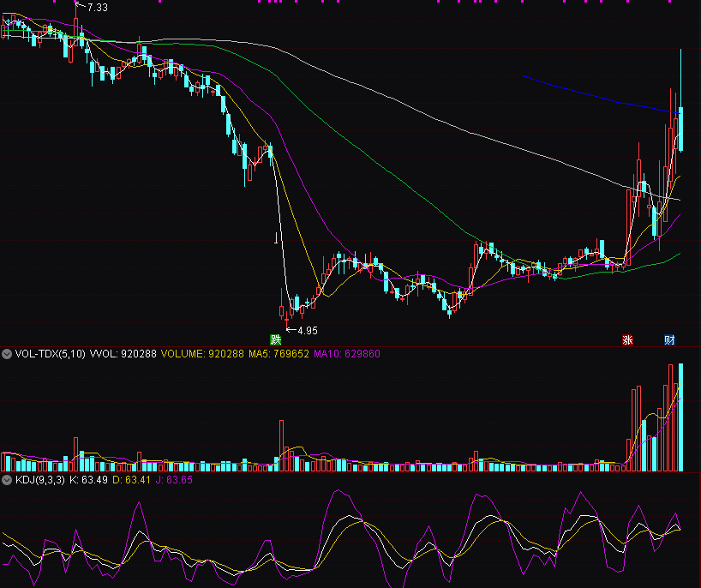Click the green 跌 marker icon

tap(275, 340)
